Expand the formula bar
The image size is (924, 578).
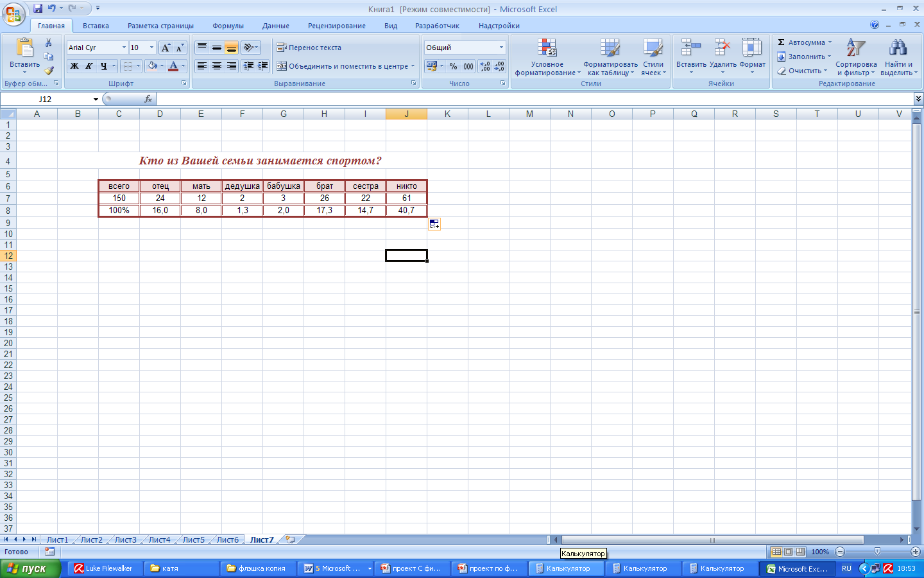click(918, 99)
